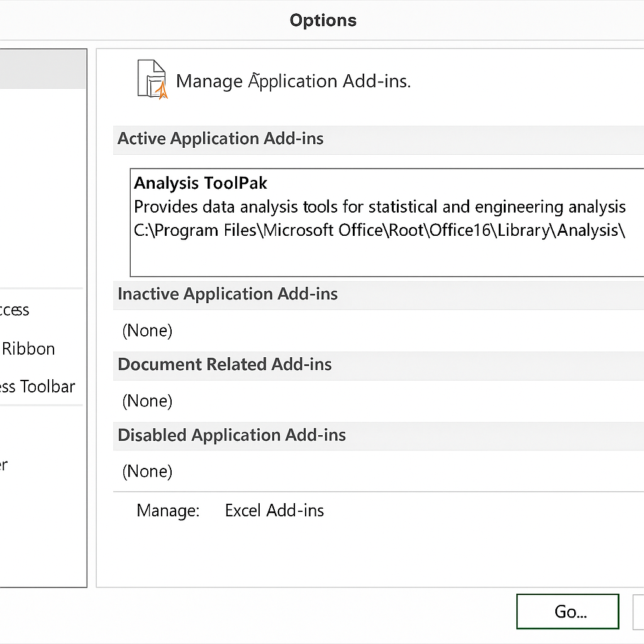
Task: Select (None) under Disabled Application Add-ins
Action: coord(147,472)
